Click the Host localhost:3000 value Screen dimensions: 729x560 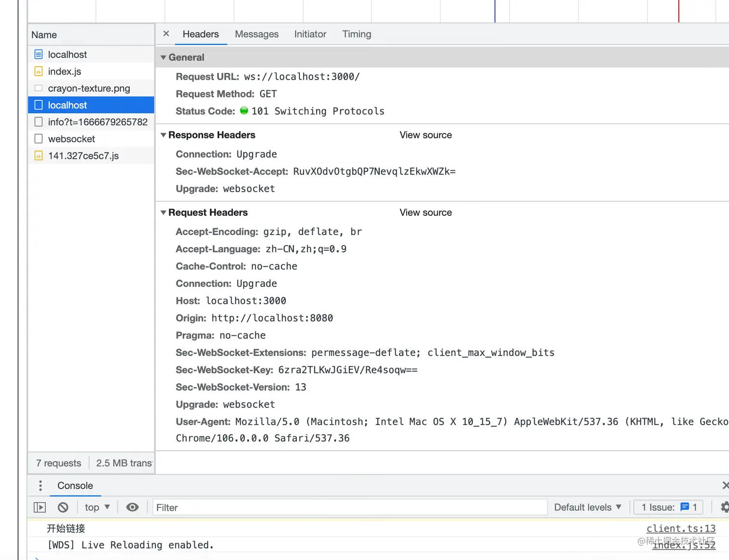click(x=246, y=301)
